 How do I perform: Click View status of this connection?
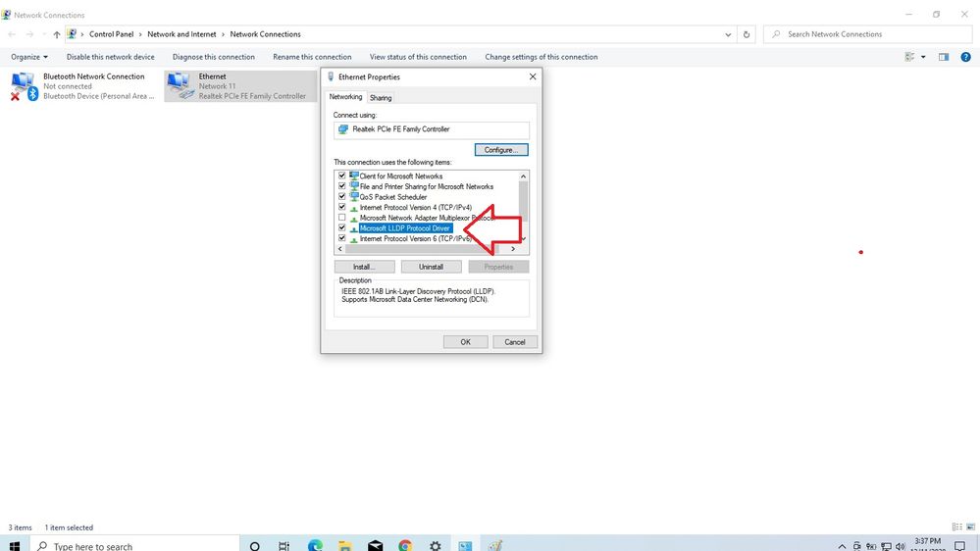[418, 57]
